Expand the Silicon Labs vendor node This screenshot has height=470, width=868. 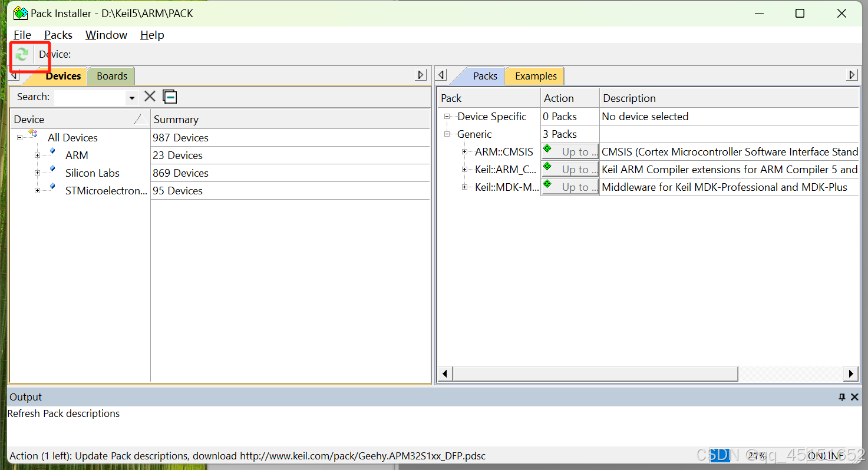(37, 173)
